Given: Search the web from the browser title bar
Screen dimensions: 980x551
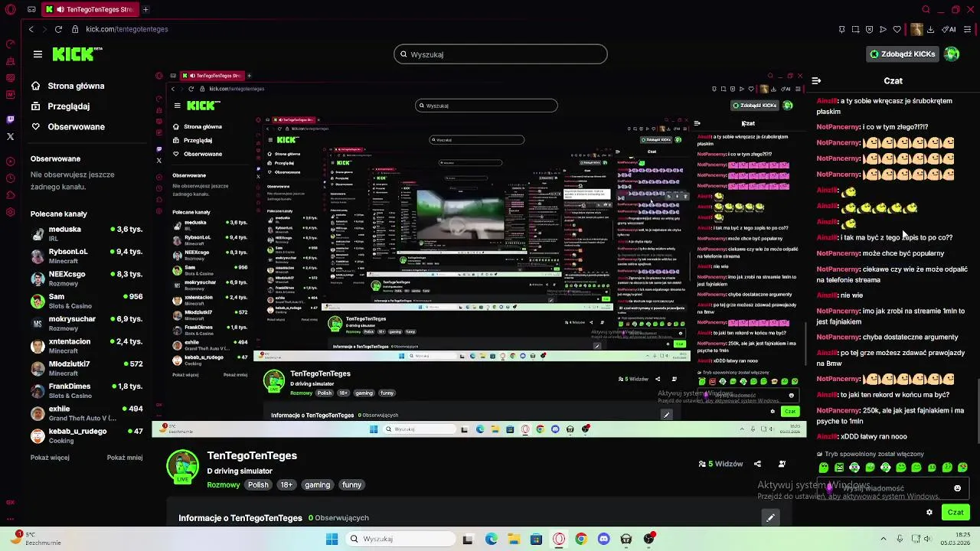Looking at the screenshot, I should (x=926, y=10).
